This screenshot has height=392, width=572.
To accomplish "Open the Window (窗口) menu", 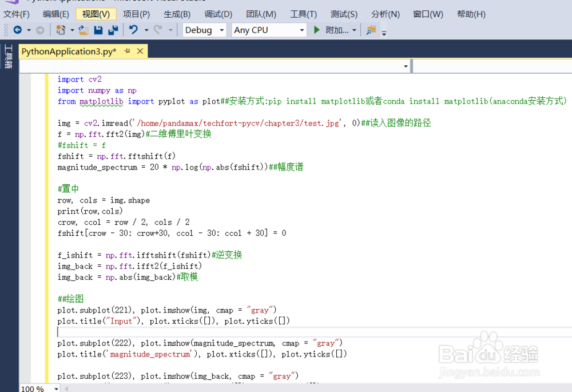I will point(428,14).
